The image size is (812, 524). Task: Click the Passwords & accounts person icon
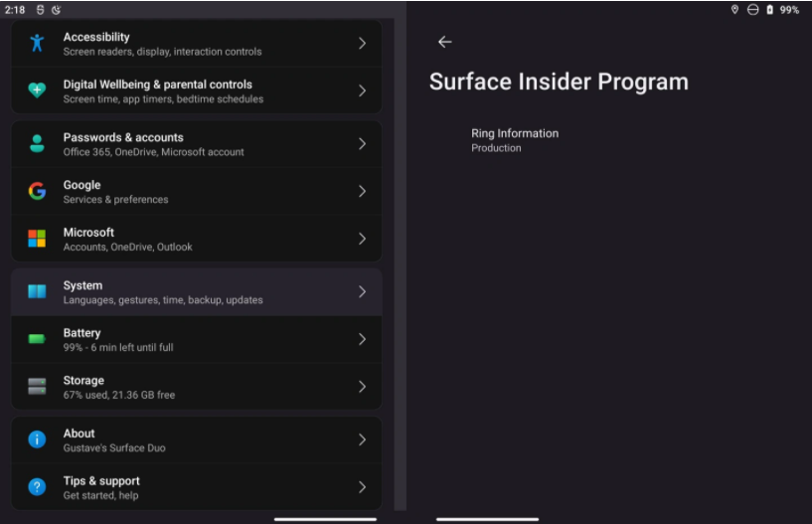37,143
